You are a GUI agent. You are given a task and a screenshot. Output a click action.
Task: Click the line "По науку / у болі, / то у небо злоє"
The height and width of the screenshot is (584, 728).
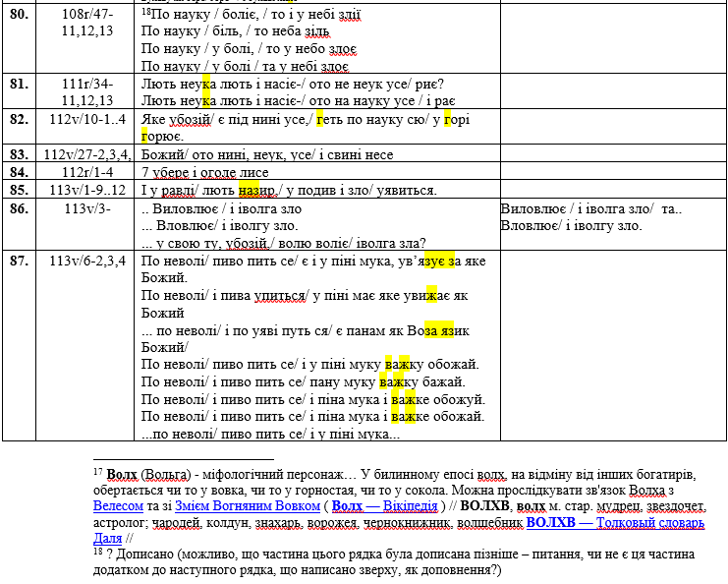tap(249, 49)
